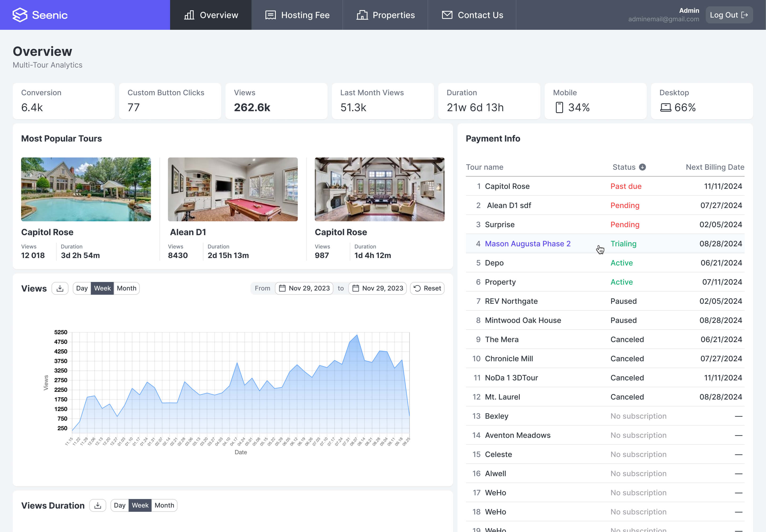This screenshot has width=766, height=532.
Task: Click the Log Out button
Action: (729, 15)
